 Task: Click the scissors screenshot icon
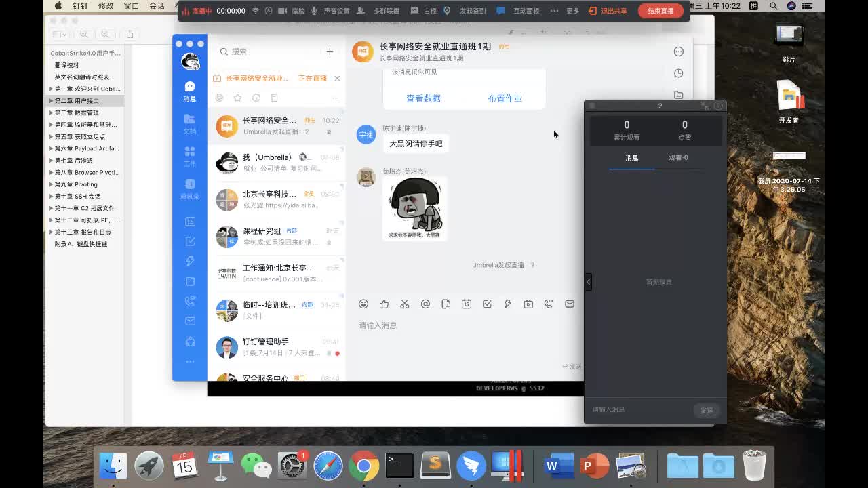click(405, 304)
